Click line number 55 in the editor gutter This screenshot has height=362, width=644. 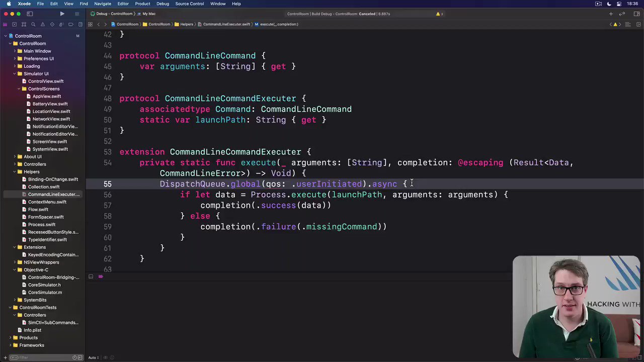tap(107, 184)
